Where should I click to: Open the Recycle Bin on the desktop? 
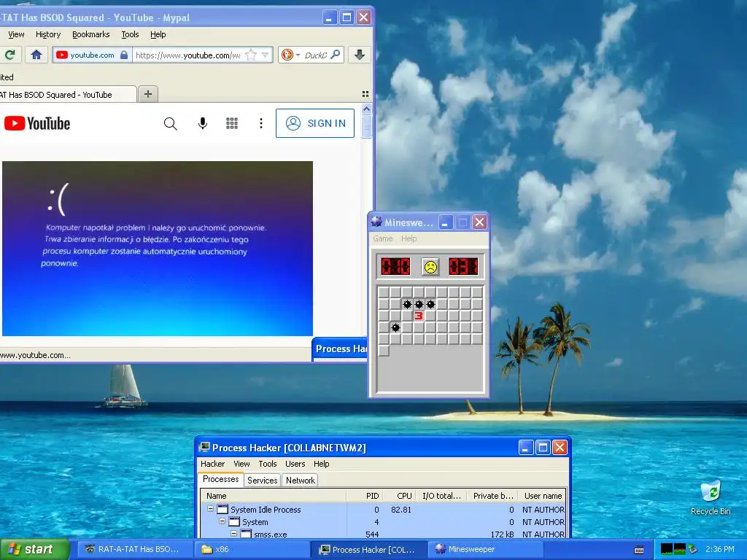711,497
